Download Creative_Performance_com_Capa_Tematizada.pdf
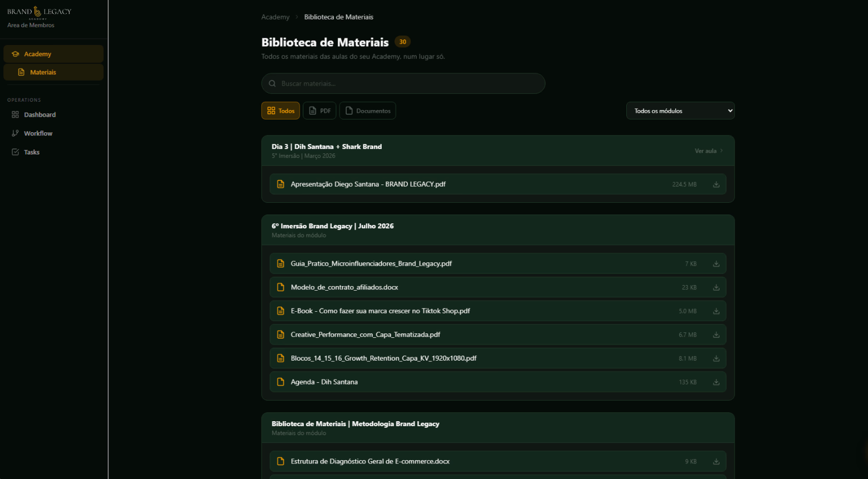Image resolution: width=868 pixels, height=479 pixels. click(716, 335)
